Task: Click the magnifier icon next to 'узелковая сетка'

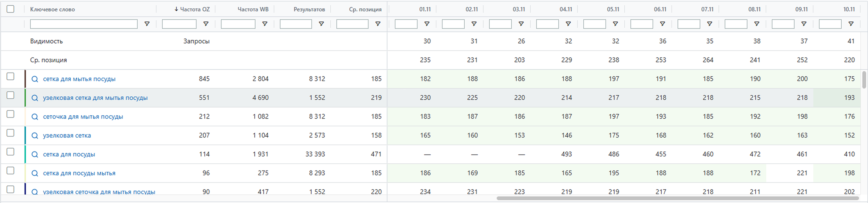Action: 34,136
